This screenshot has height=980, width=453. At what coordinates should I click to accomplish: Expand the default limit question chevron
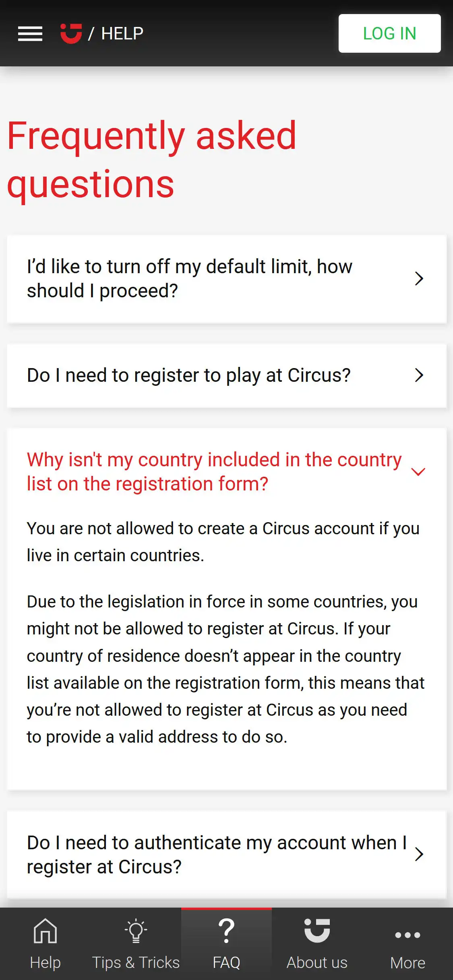(x=419, y=278)
